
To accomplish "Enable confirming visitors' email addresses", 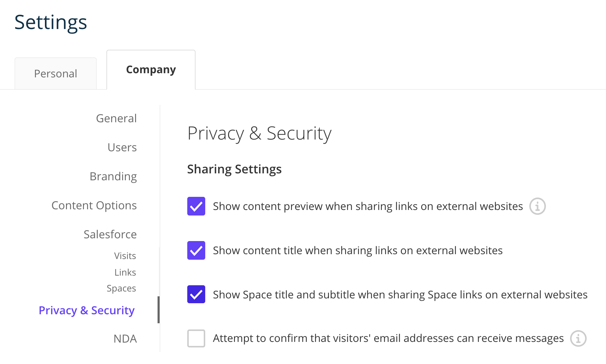I will pyautogui.click(x=196, y=338).
